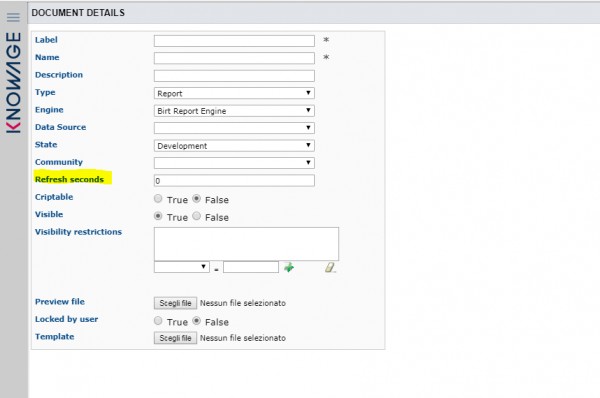Viewport: 600px width, 398px height.
Task: Open the Type dropdown showing Report
Action: pos(234,93)
